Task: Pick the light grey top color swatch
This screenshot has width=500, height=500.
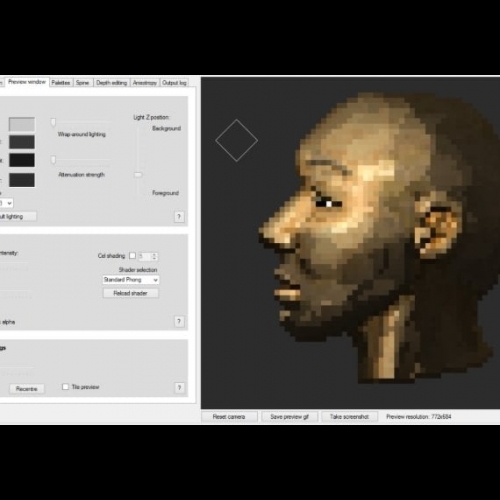Action: [x=22, y=124]
